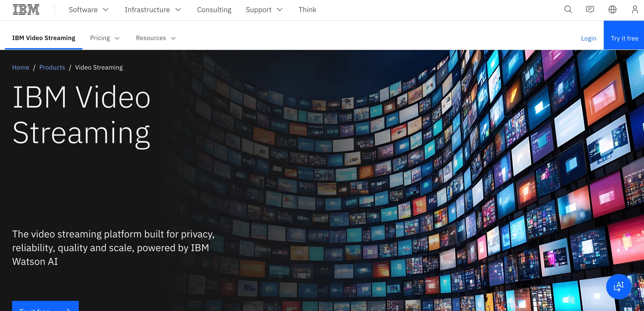Open the user profile icon

[635, 9]
